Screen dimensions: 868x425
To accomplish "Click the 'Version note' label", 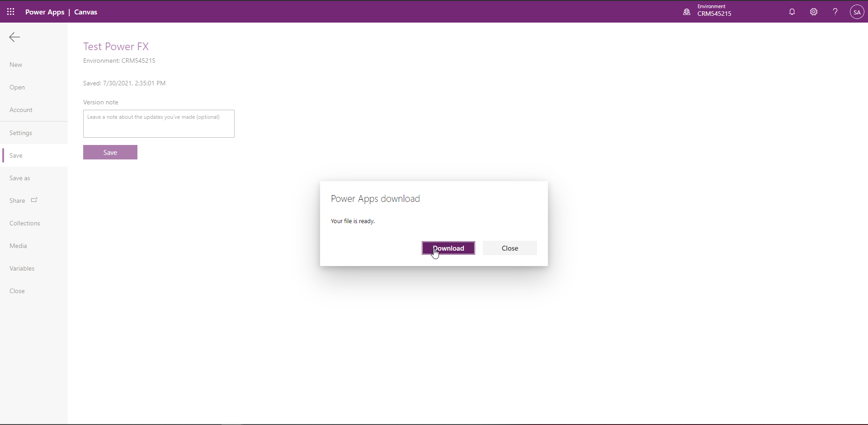I will [x=100, y=102].
